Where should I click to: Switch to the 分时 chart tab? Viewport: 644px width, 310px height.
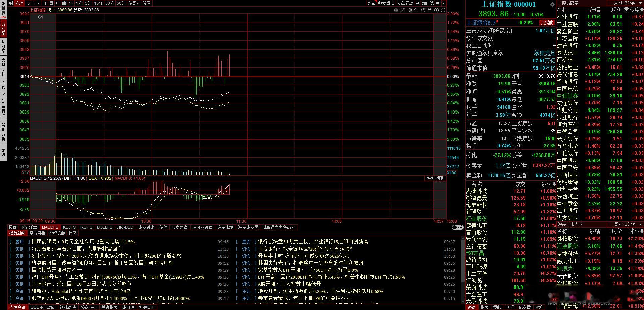coord(19,3)
